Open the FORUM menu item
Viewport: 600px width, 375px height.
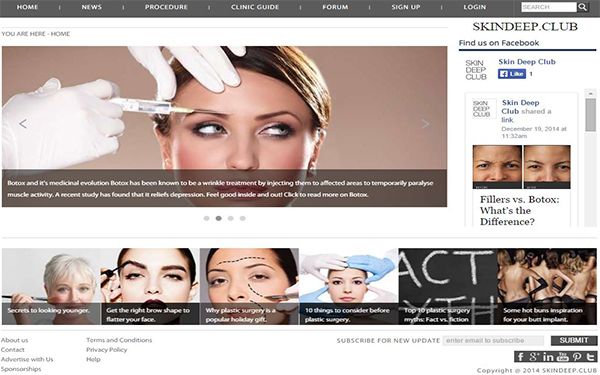pos(335,7)
